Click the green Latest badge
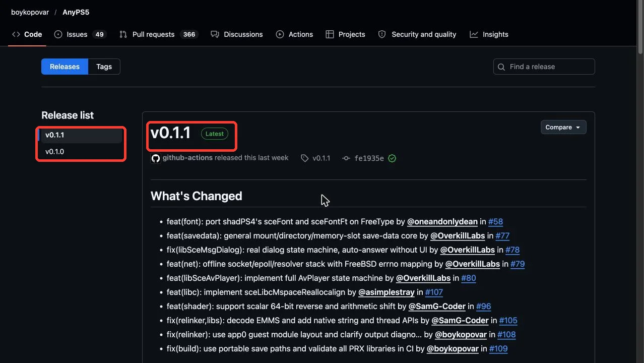This screenshot has height=363, width=644. (x=215, y=134)
